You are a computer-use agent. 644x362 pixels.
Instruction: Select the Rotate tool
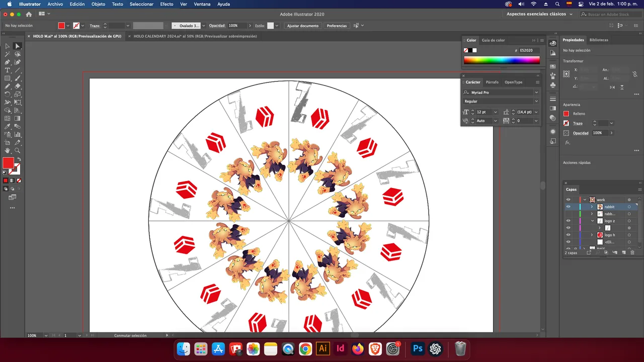tap(8, 94)
